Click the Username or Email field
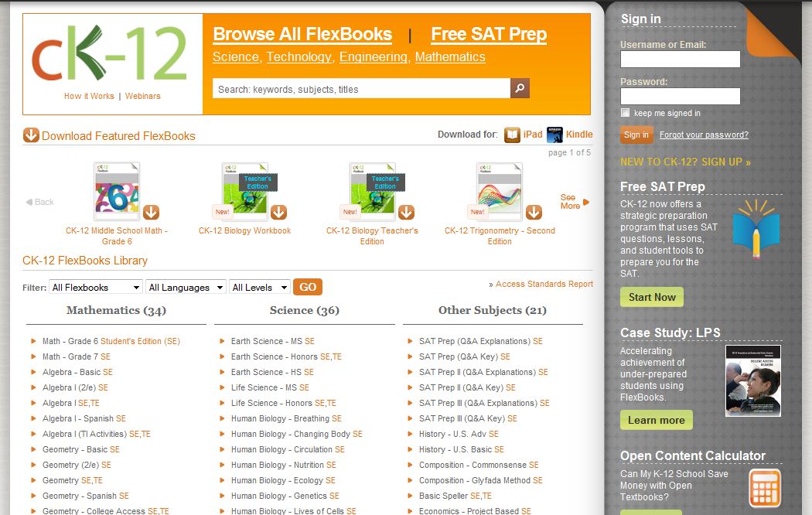 (680, 59)
